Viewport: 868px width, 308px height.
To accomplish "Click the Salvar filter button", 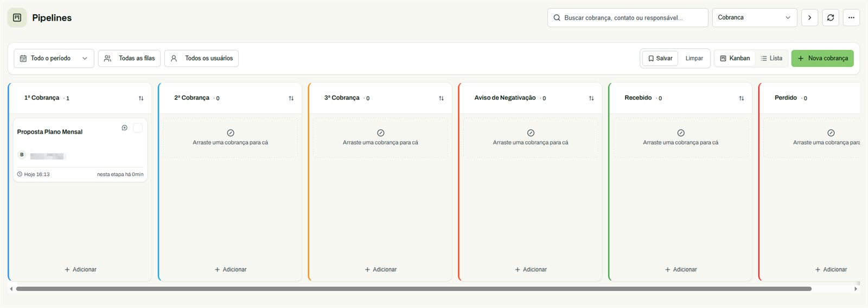I will [x=660, y=58].
